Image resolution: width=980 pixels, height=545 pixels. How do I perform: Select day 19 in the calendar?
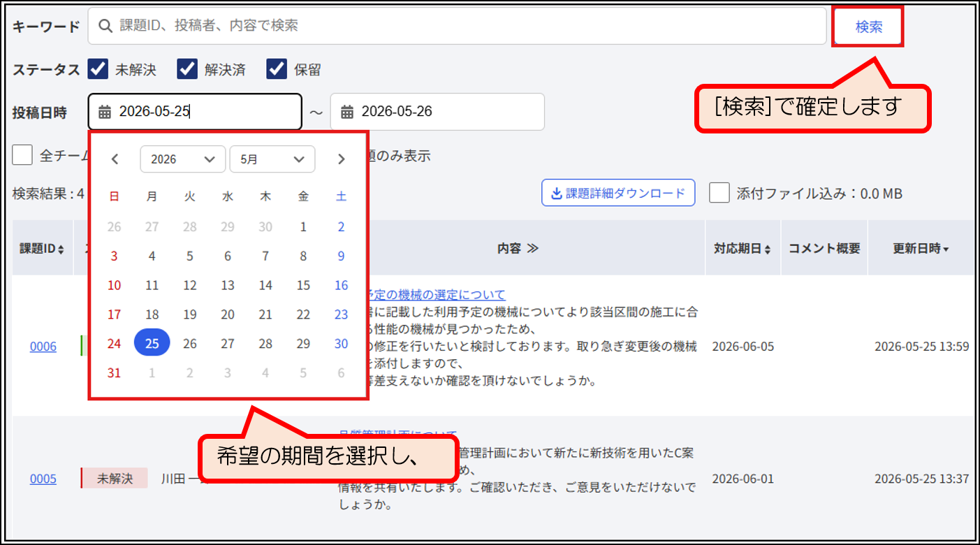pyautogui.click(x=190, y=314)
